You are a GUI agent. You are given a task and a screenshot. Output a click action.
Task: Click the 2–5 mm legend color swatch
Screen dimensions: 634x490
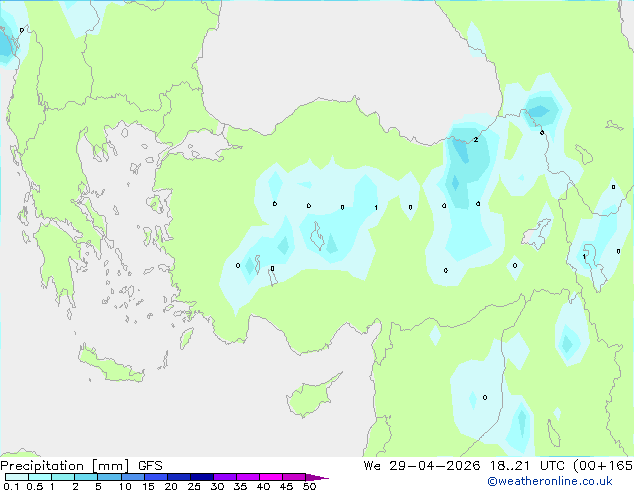click(86, 477)
